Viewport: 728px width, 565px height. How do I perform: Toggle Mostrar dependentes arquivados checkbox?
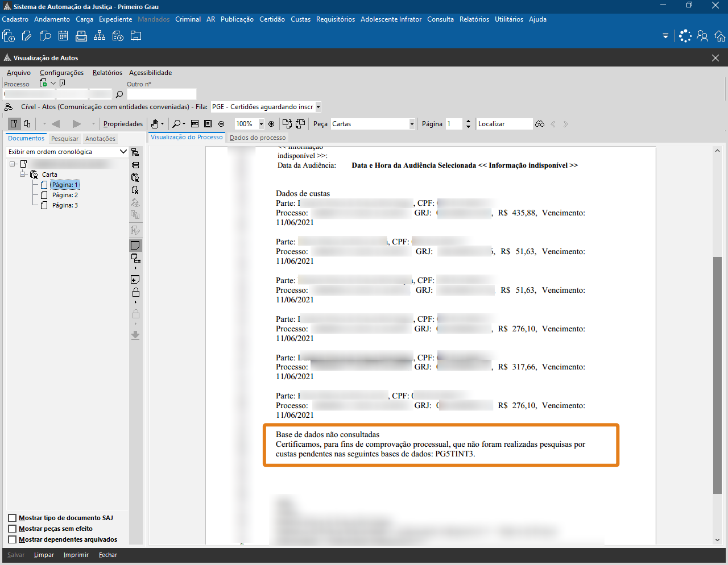point(13,539)
